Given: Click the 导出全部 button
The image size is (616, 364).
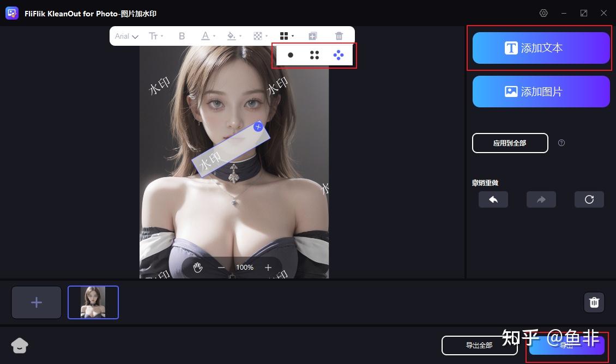Looking at the screenshot, I should (x=479, y=345).
